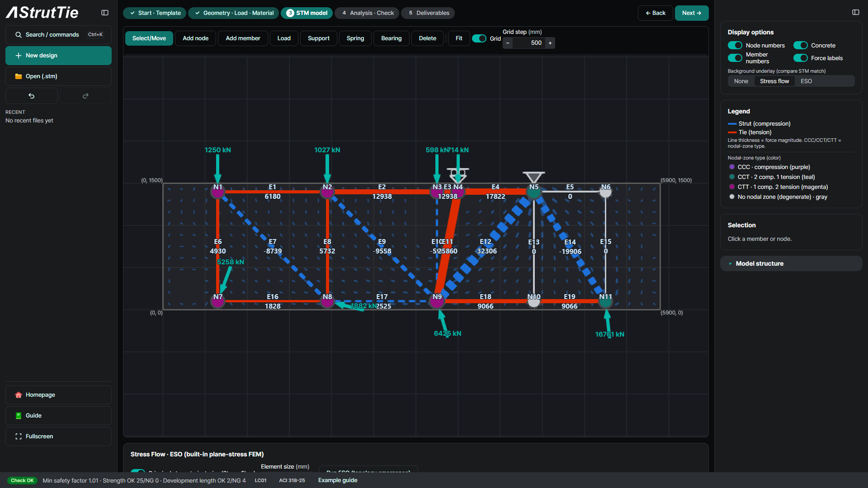Screen dimensions: 868x488
Task: Switch to Analysis · Check step
Action: [367, 13]
